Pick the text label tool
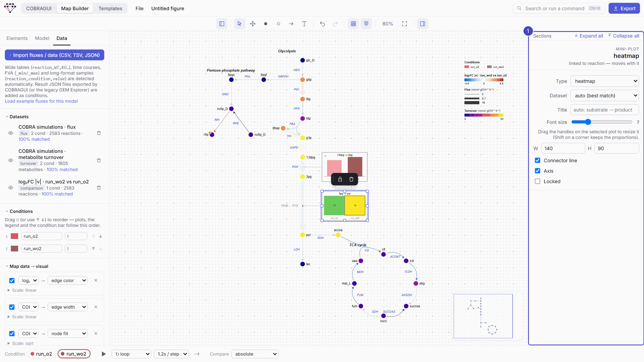This screenshot has height=362, width=644. [x=304, y=24]
